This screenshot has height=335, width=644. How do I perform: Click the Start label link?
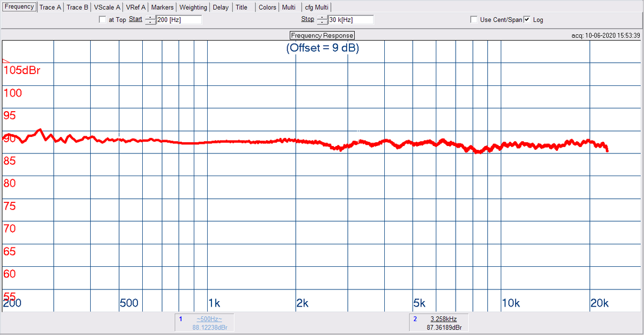click(135, 19)
